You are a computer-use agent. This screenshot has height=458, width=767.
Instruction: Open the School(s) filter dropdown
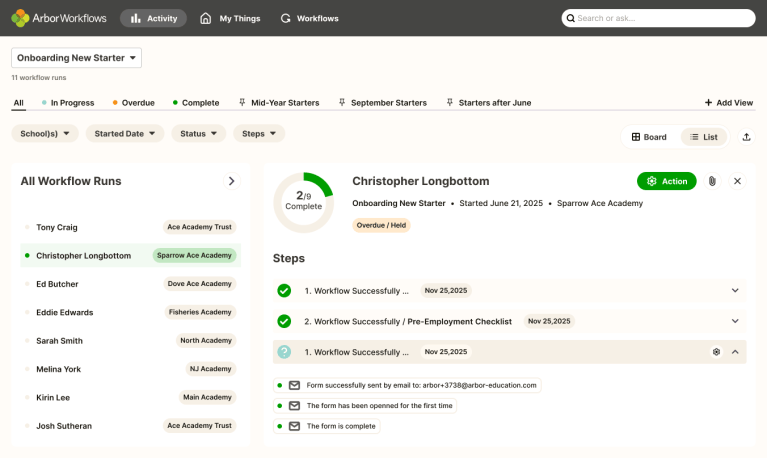(45, 134)
